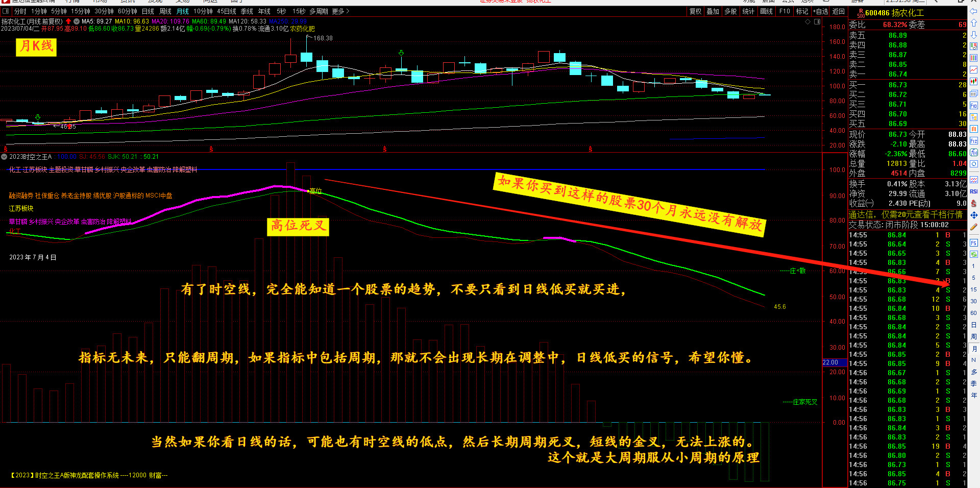Select 年 yearly period in sidebar
Image resolution: width=980 pixels, height=488 pixels.
[974, 395]
